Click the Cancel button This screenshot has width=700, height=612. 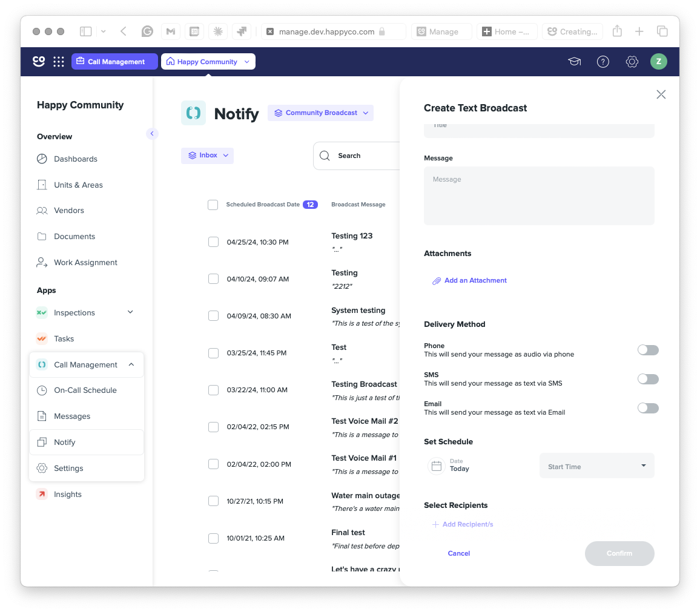click(458, 553)
